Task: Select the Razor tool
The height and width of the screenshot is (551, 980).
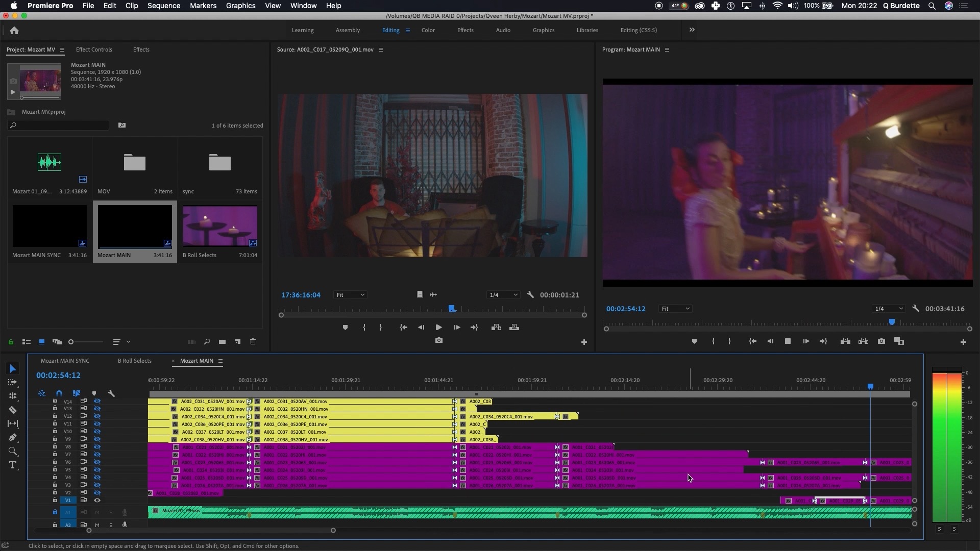Action: (x=13, y=410)
